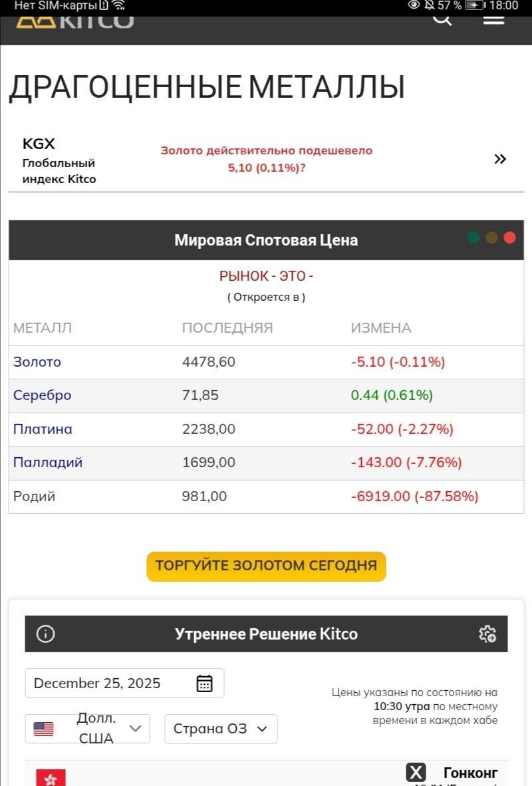Open the hamburger navigation menu

[x=493, y=20]
